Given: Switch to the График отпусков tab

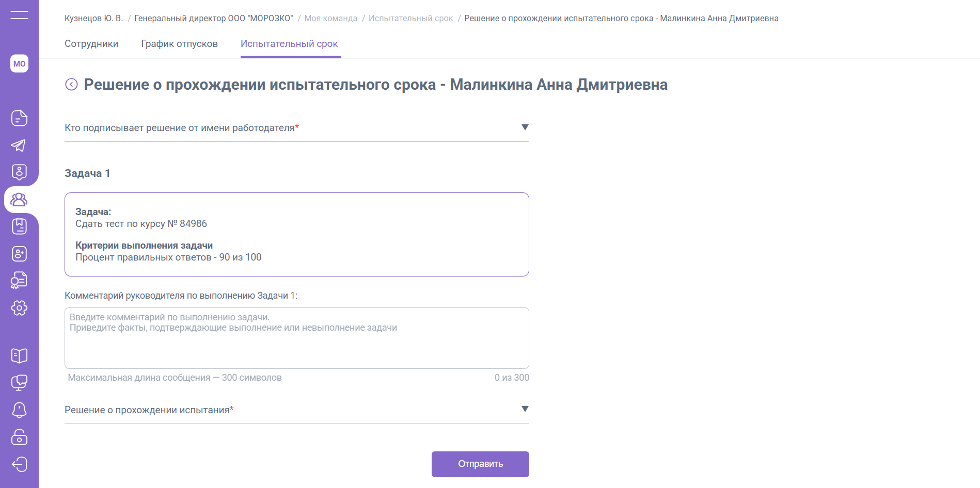Looking at the screenshot, I should click(x=179, y=44).
